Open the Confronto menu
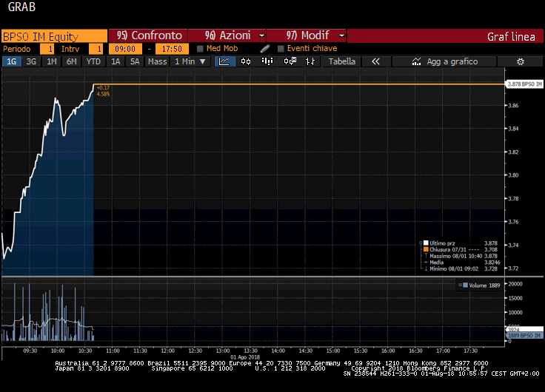Screen dimensions: 545x392 [x=148, y=36]
